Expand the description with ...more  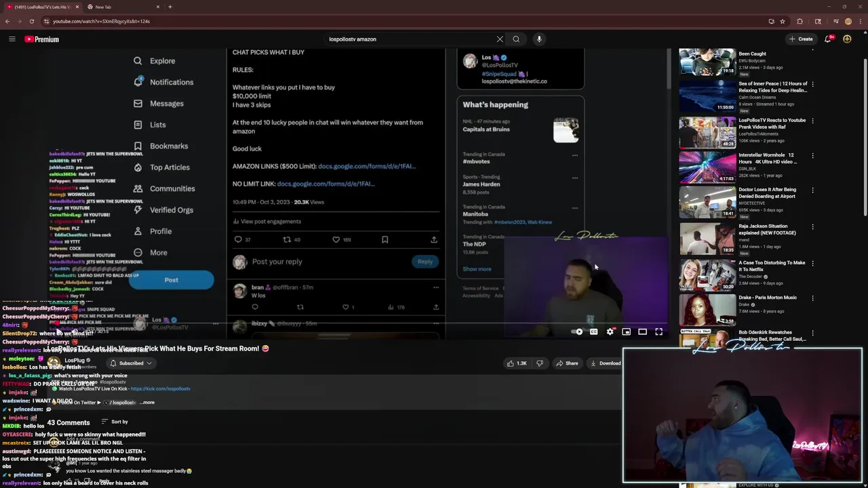(x=147, y=403)
